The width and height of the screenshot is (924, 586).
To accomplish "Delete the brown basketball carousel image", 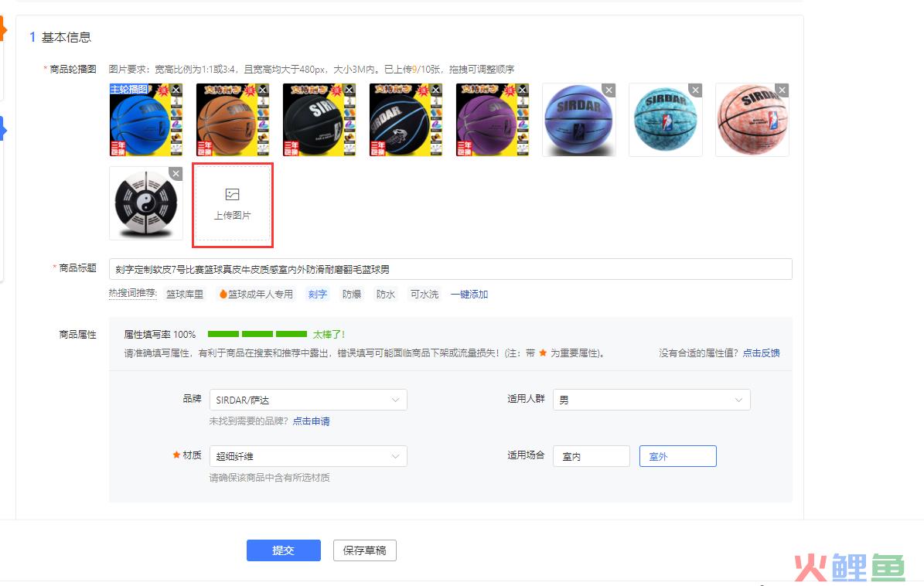I will coord(263,90).
